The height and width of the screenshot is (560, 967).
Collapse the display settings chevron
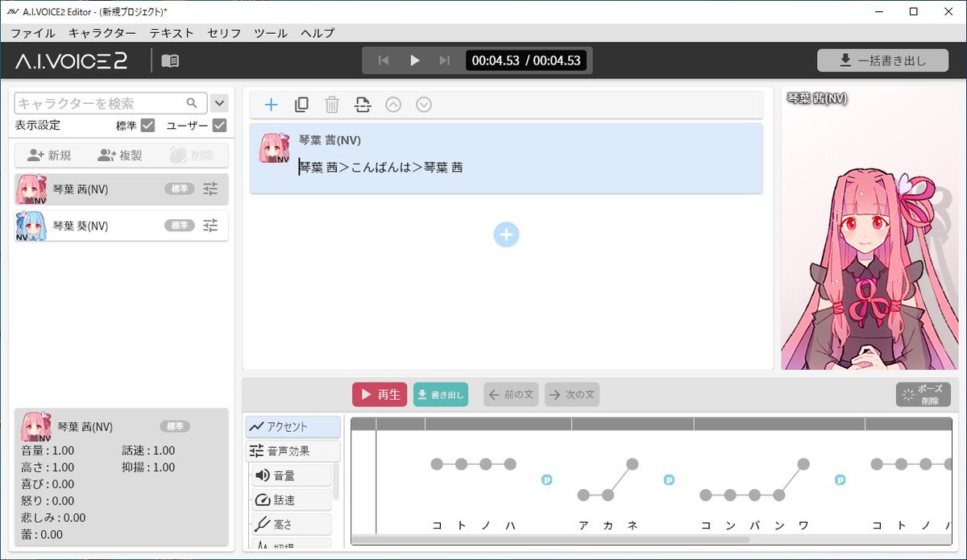[x=219, y=103]
